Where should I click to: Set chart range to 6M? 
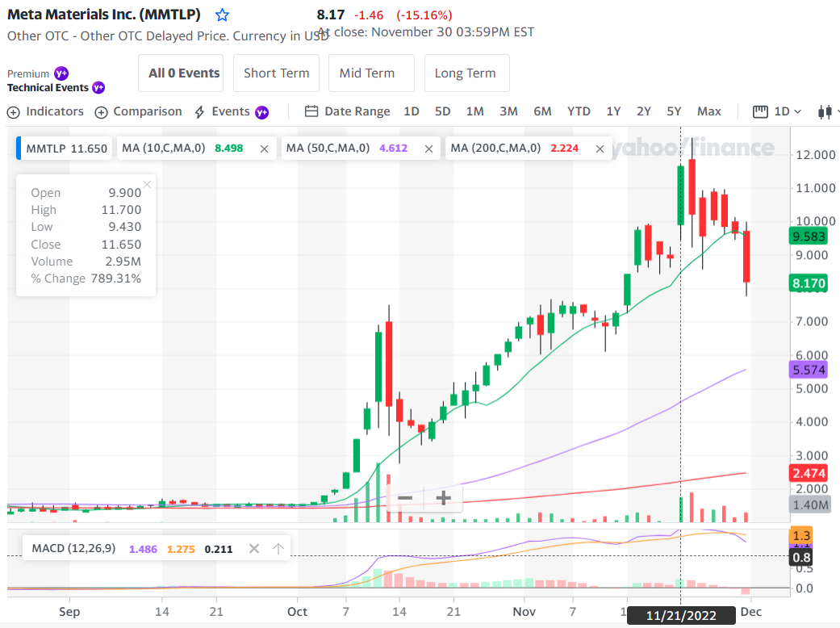coord(542,111)
